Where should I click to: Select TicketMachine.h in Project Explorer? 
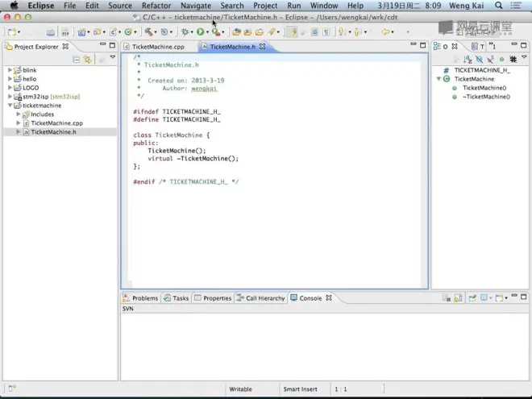point(53,131)
